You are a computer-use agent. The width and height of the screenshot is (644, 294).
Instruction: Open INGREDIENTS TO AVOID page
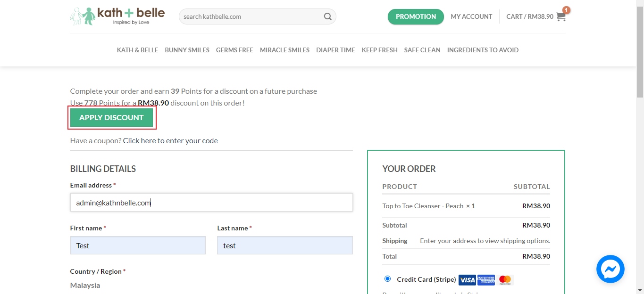click(483, 50)
